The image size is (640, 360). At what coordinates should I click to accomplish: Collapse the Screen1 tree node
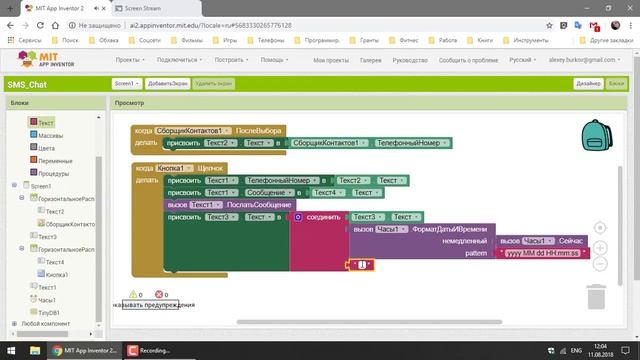click(x=14, y=185)
